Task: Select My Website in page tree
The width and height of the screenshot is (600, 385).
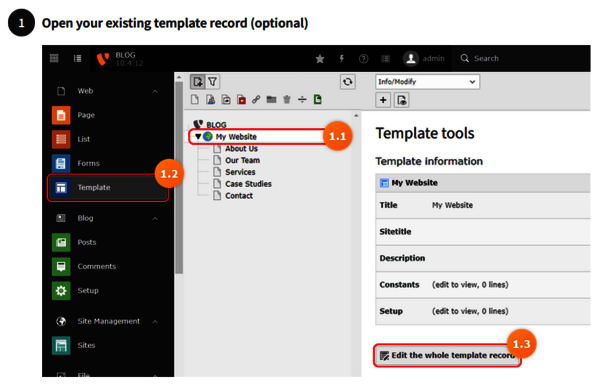Action: [236, 137]
